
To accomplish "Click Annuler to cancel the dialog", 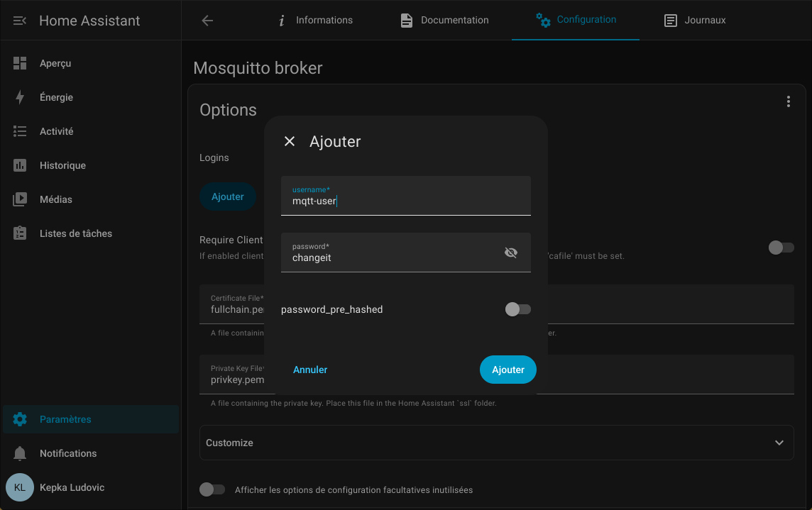I will tap(310, 370).
